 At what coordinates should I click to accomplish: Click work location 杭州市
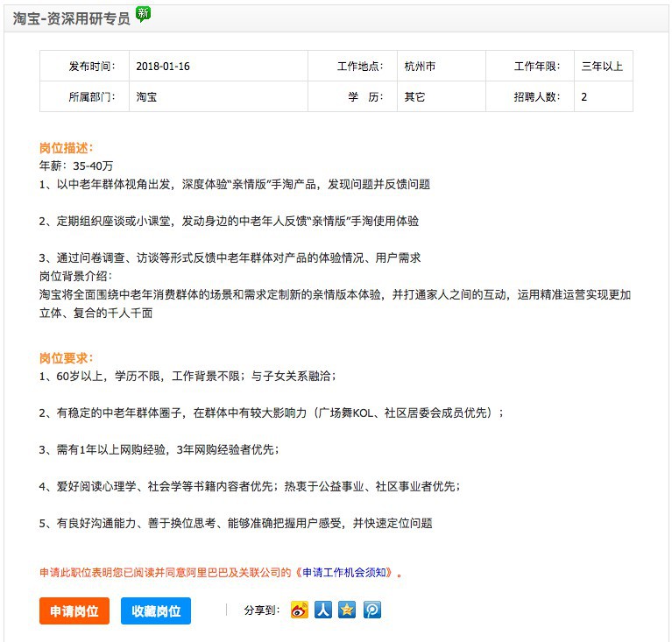pyautogui.click(x=420, y=67)
